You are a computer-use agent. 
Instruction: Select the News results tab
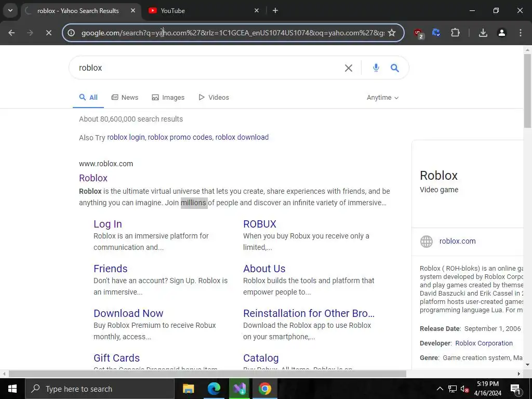click(x=125, y=98)
